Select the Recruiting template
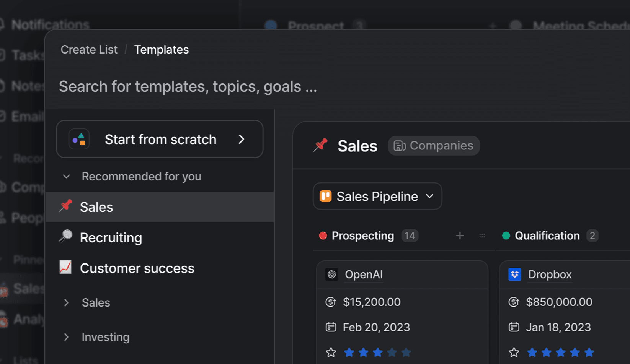 (111, 238)
